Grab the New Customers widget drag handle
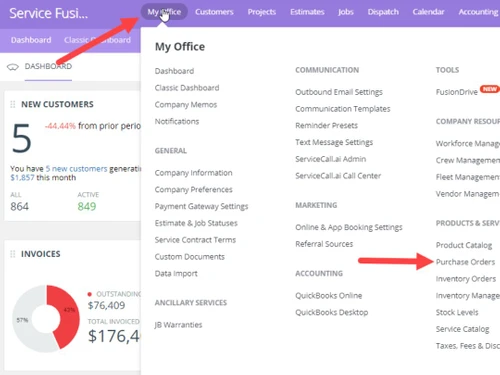 13,104
